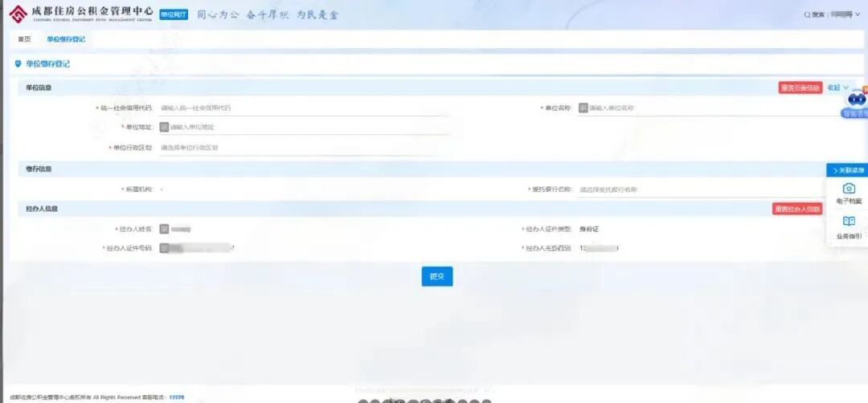868x403 pixels.
Task: Click the 单位信息 section header
Action: tap(39, 88)
